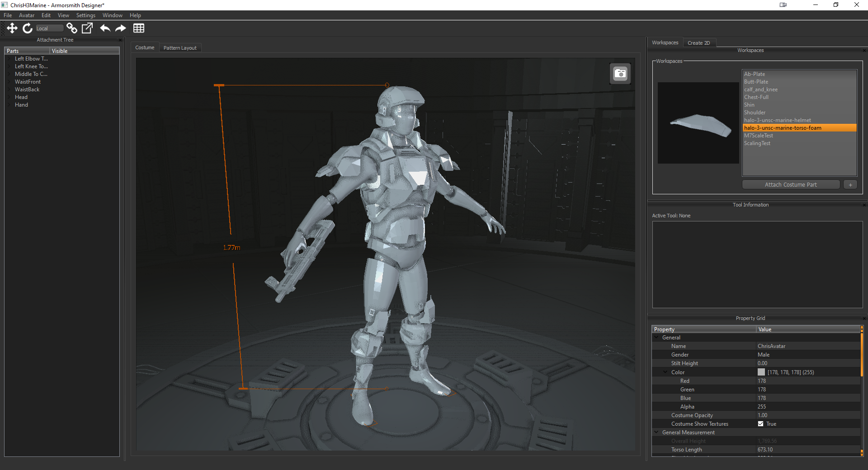The width and height of the screenshot is (868, 470).
Task: Expand the Hand tree node
Action: pyautogui.click(x=9, y=105)
